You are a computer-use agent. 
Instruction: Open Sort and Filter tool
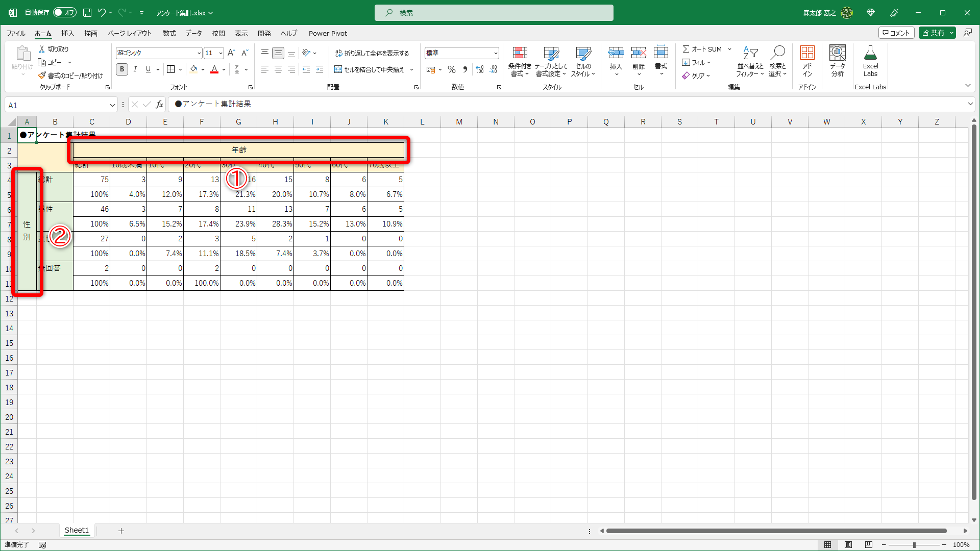coord(750,54)
